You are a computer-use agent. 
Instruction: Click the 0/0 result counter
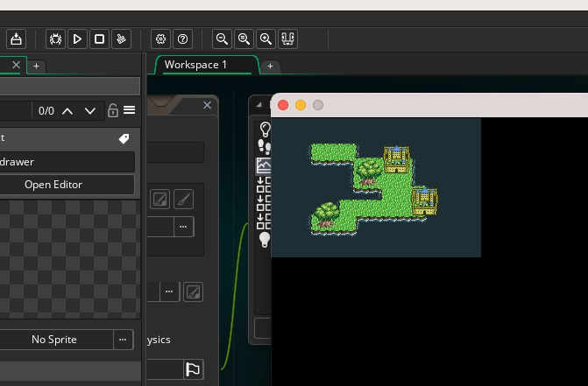(46, 111)
